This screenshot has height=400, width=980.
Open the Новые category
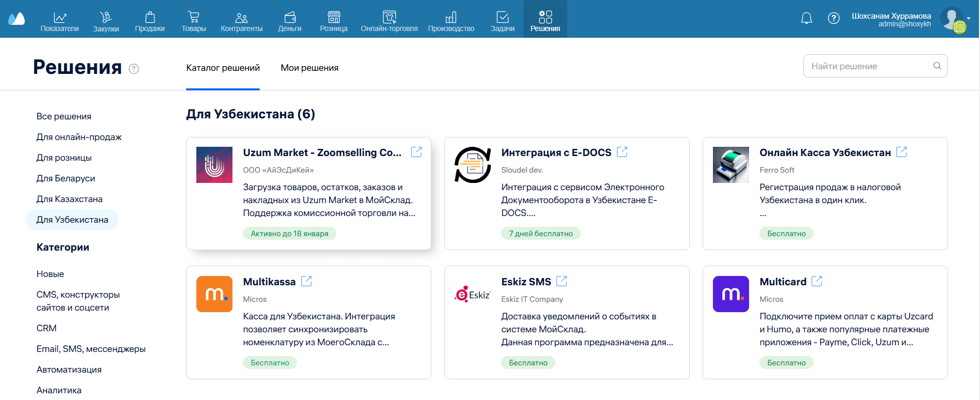point(50,274)
